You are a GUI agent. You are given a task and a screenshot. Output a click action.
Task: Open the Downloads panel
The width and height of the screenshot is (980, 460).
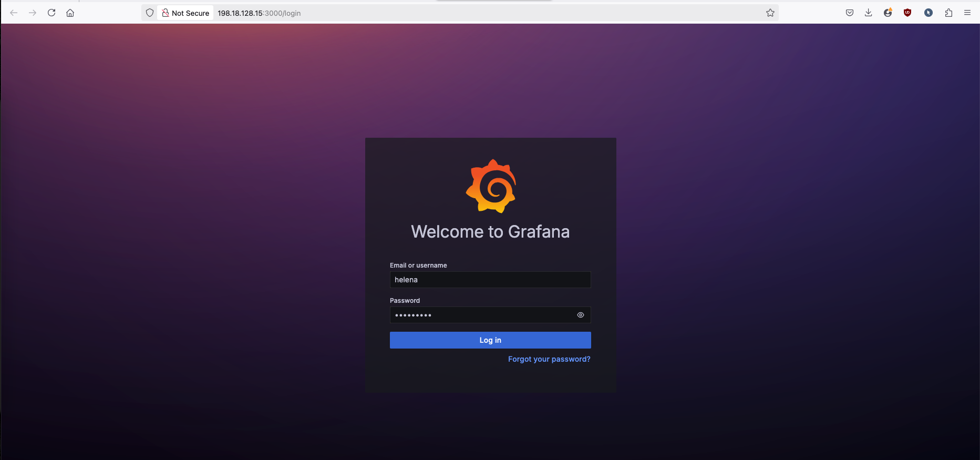868,13
